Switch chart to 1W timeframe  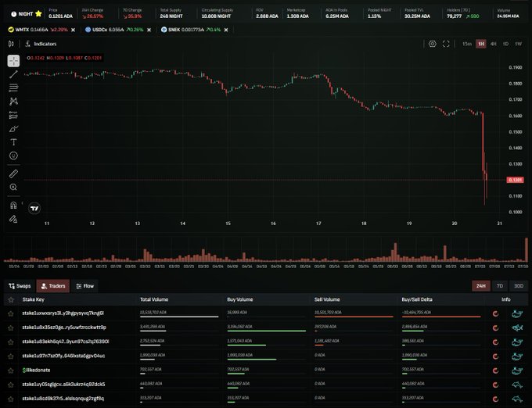(518, 44)
